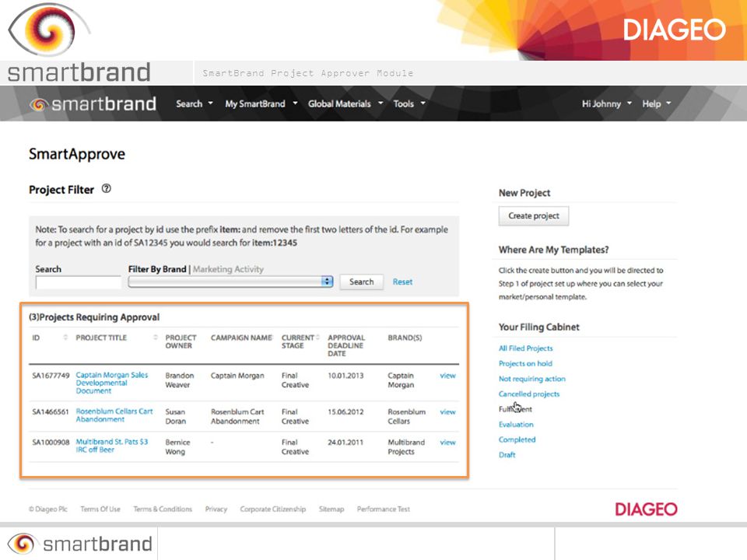Click the approval deadline 15.06.2012

click(x=345, y=411)
